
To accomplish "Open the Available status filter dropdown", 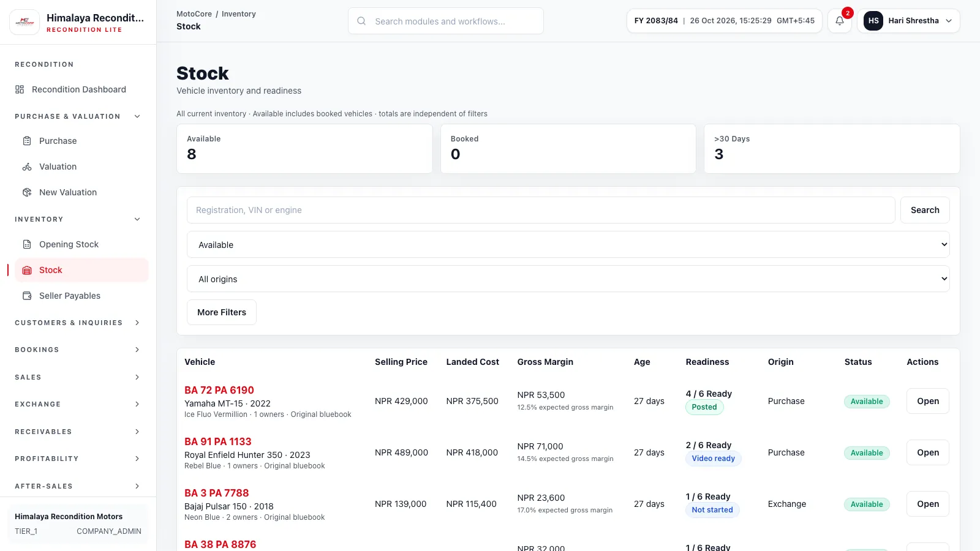I will [568, 244].
